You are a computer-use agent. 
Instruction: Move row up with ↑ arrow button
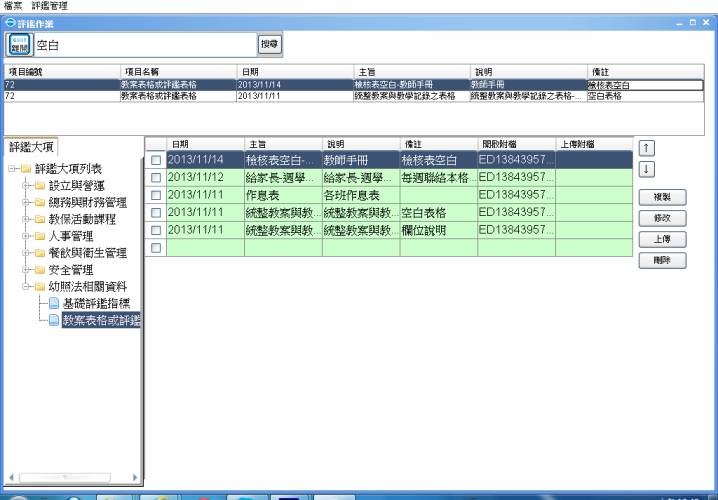coord(645,148)
